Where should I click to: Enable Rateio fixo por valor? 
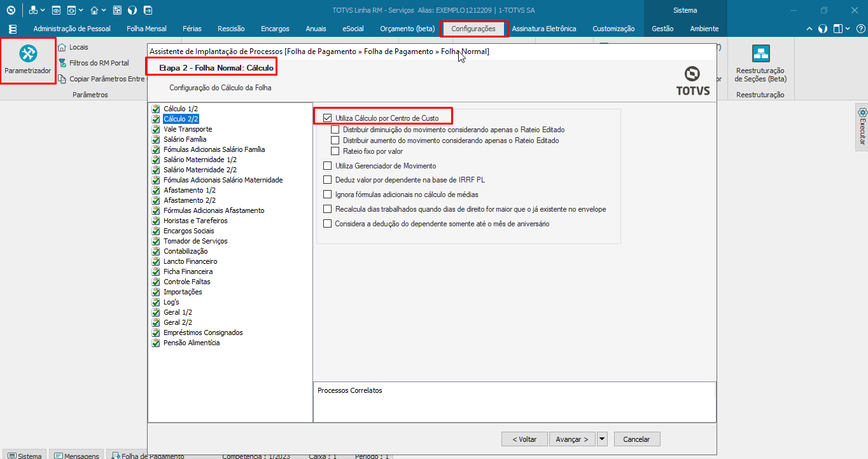click(335, 151)
